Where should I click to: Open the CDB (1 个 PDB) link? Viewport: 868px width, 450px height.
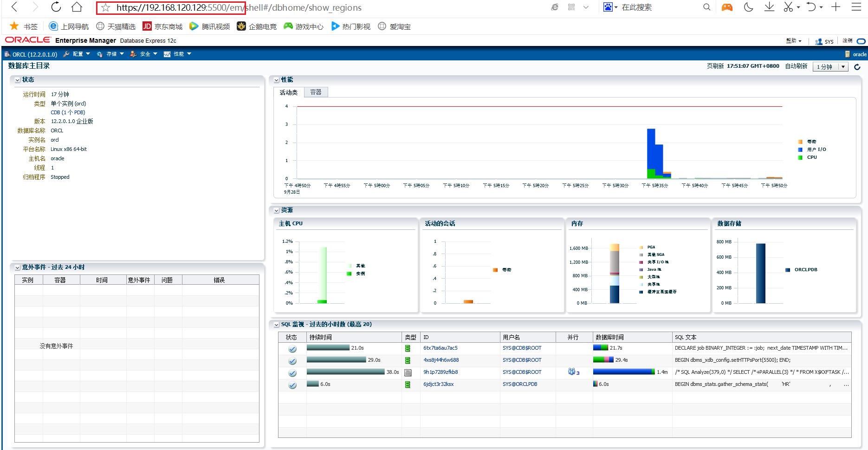(x=68, y=112)
